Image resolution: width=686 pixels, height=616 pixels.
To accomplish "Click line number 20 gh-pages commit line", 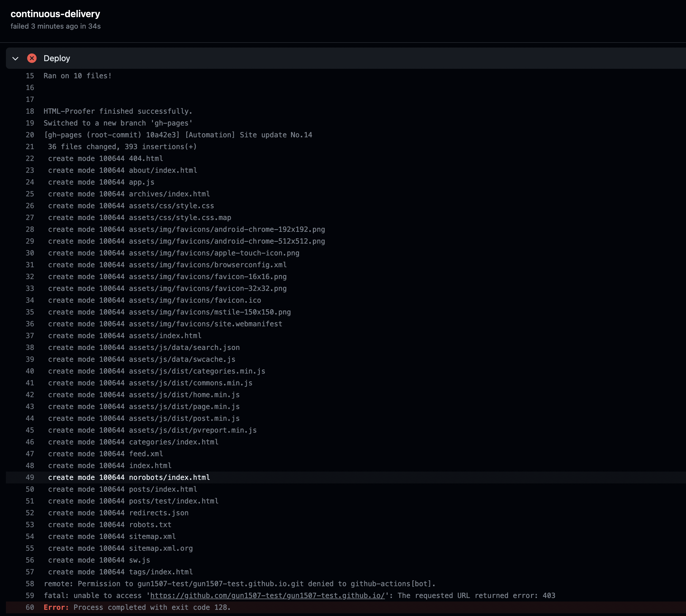I will (x=30, y=135).
